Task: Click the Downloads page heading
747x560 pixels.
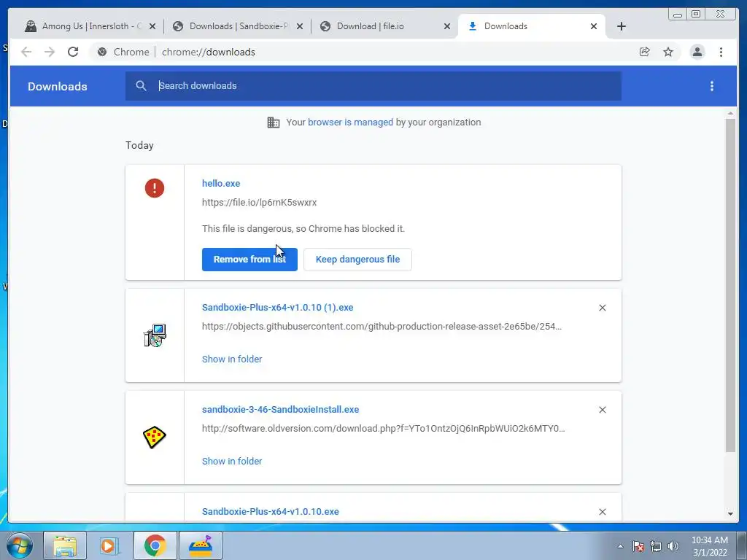Action: 57,86
